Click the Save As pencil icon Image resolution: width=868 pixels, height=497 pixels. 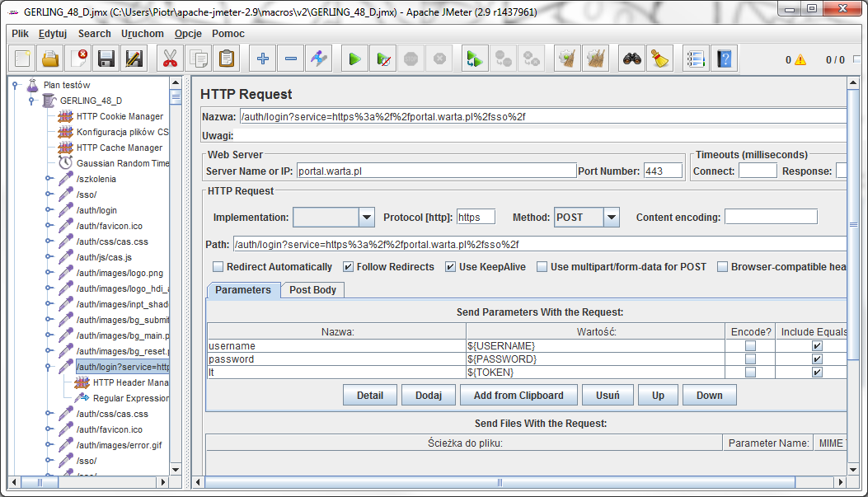(x=134, y=59)
